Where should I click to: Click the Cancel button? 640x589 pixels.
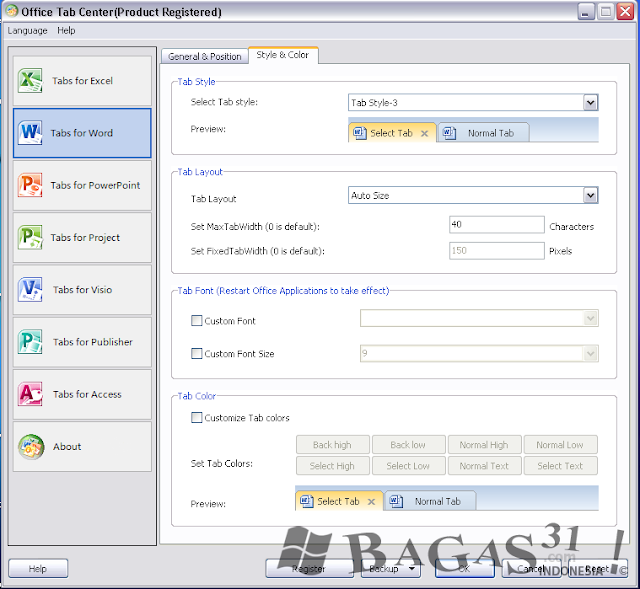531,569
